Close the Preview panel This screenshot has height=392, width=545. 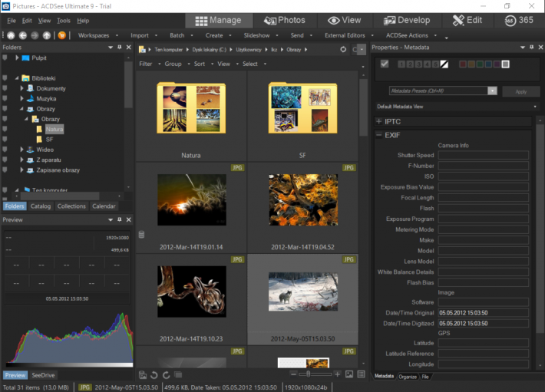tap(129, 219)
